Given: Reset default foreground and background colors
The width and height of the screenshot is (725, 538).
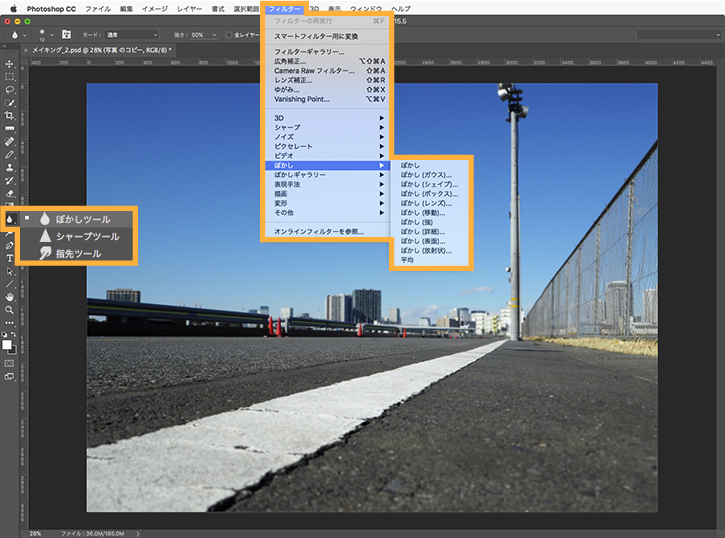Looking at the screenshot, I should point(5,334).
